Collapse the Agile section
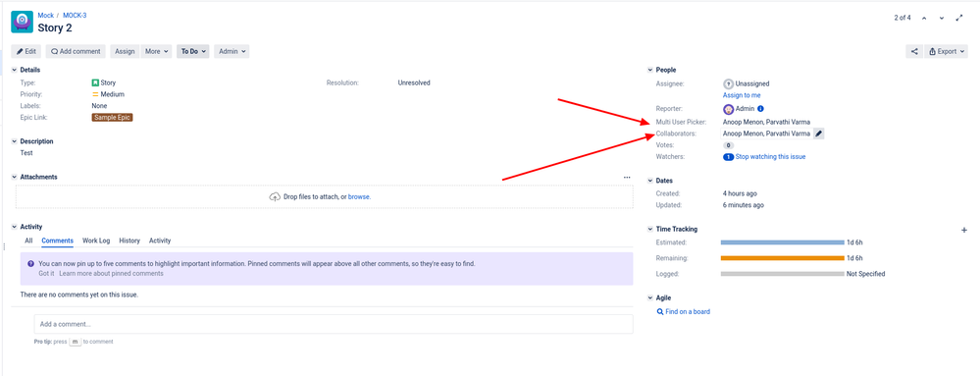 [650, 298]
